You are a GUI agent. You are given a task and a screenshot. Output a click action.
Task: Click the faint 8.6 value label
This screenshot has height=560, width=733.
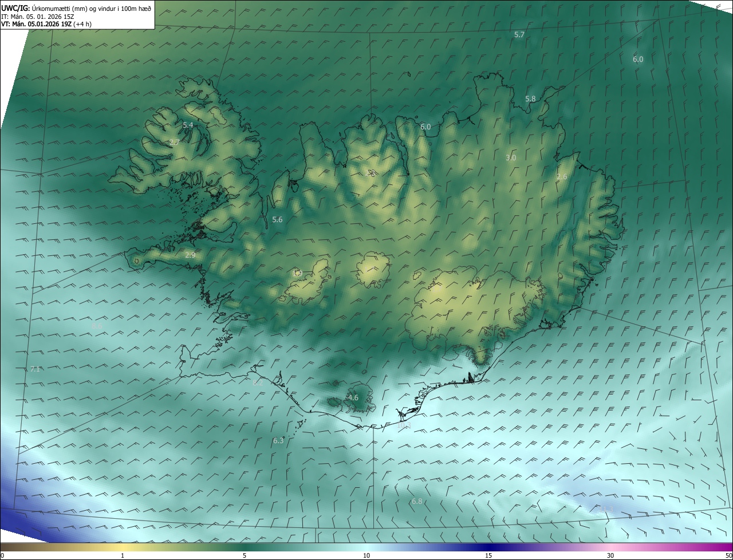97,326
